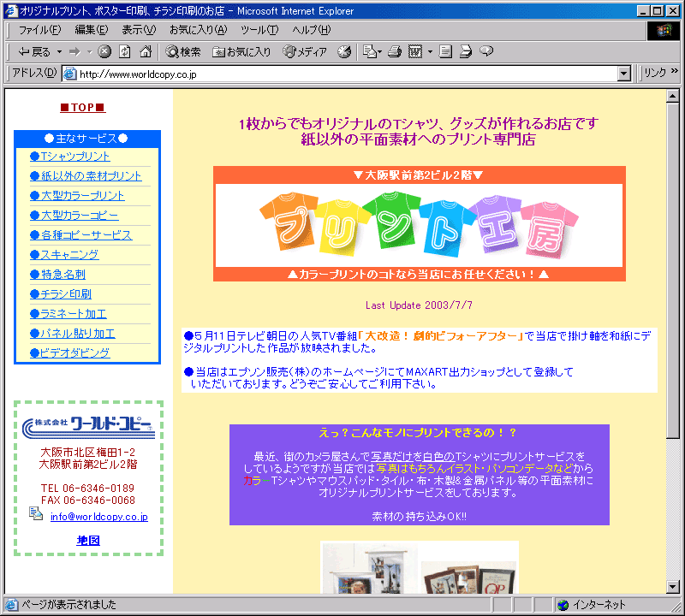Click the Mail toolbar icon

[370, 51]
